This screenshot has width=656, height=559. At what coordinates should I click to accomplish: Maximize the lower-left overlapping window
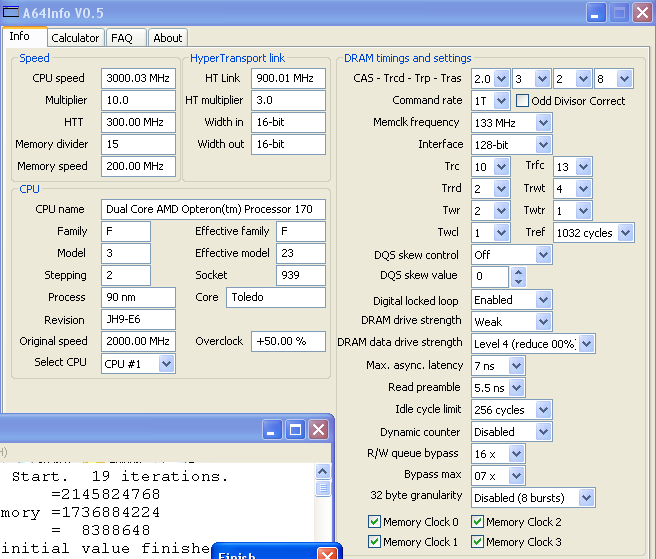tap(295, 430)
